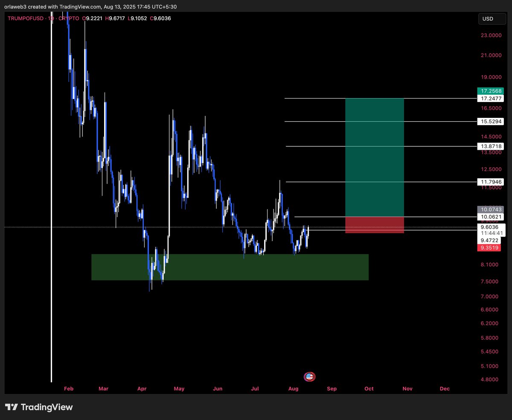Toggle the 9.3519 red price label
This screenshot has width=512, height=420.
489,248
